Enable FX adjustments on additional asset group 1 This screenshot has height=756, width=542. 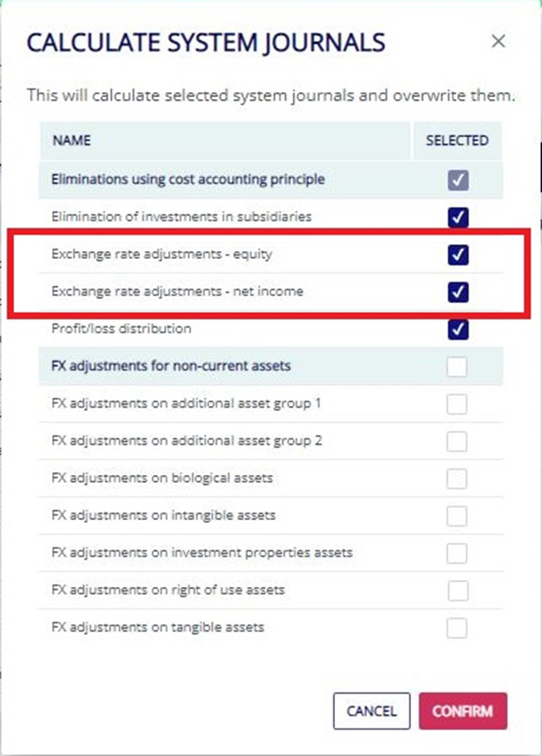[456, 404]
